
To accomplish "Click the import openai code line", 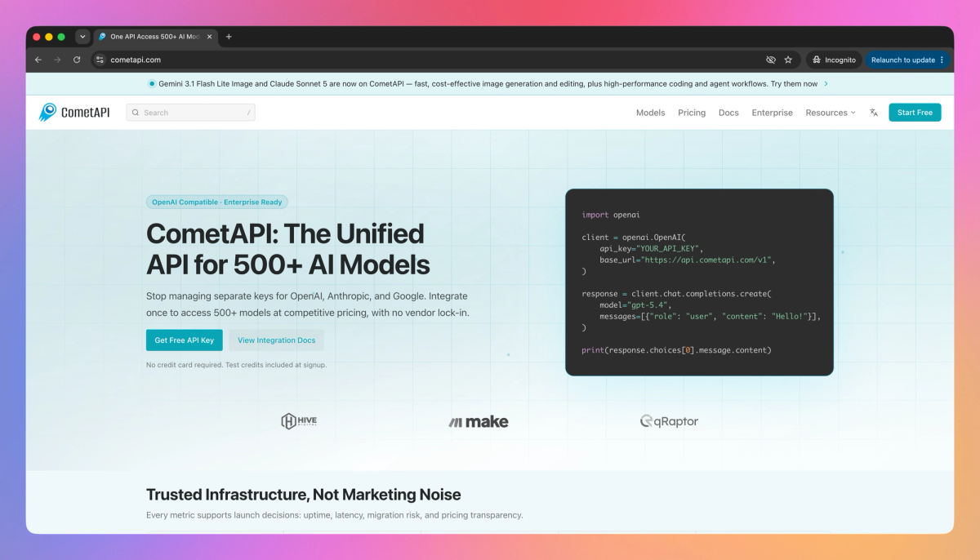I will pos(611,215).
